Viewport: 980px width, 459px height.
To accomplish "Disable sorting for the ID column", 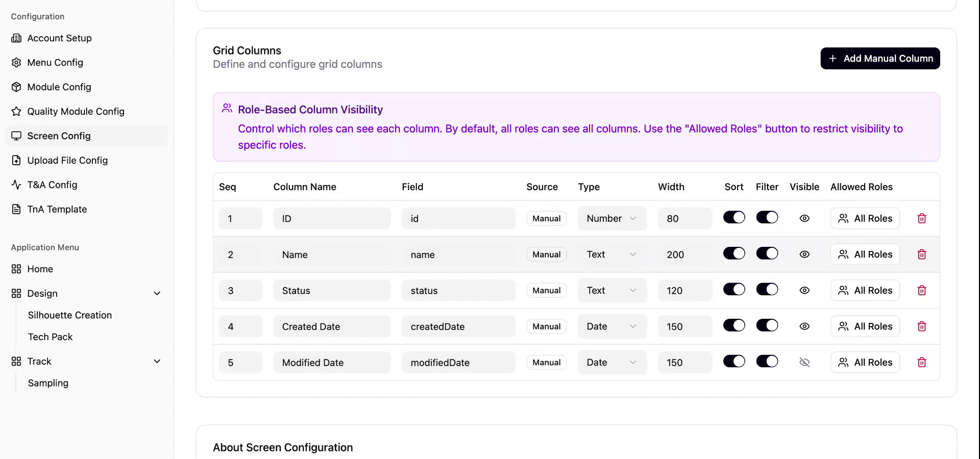I will pos(734,217).
